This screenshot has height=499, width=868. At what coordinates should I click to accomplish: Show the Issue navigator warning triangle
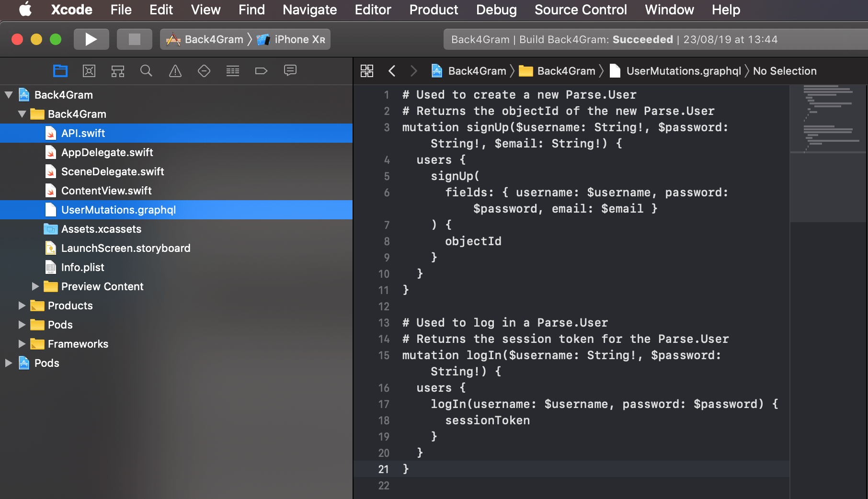[x=175, y=70]
